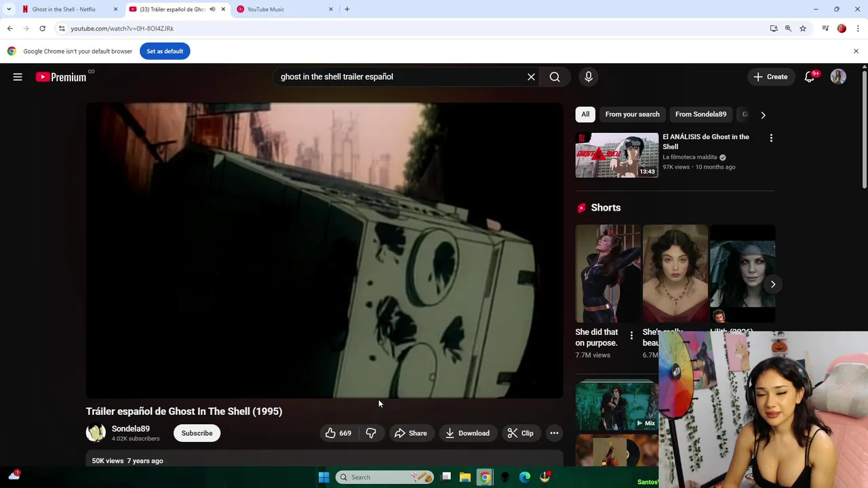Bookmark this page with the star

point(803,28)
